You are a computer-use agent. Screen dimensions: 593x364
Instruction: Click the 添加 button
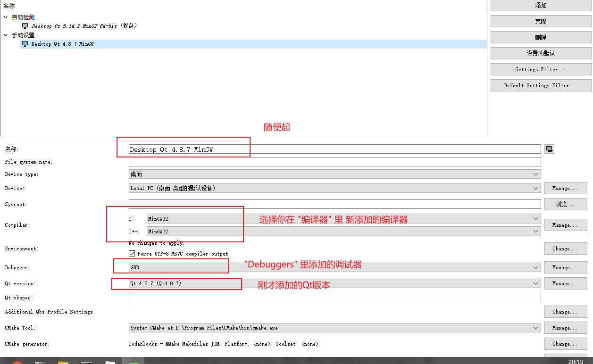(x=541, y=5)
